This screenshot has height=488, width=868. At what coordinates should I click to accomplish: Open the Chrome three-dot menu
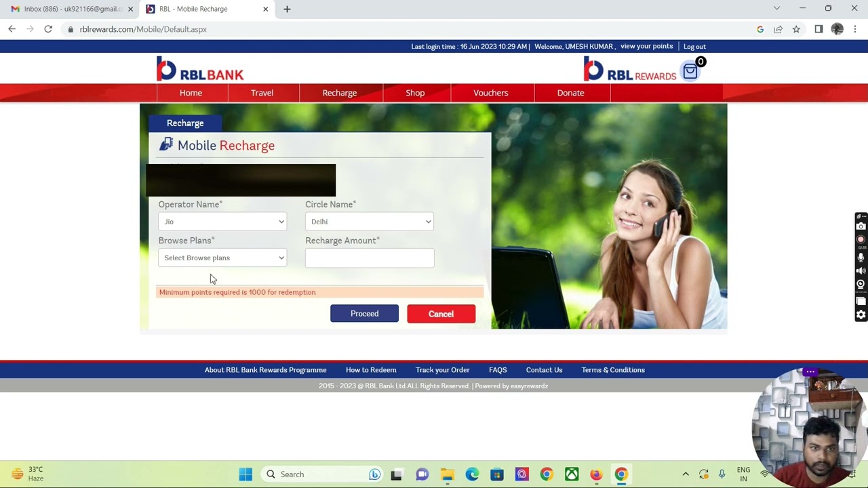coord(855,29)
